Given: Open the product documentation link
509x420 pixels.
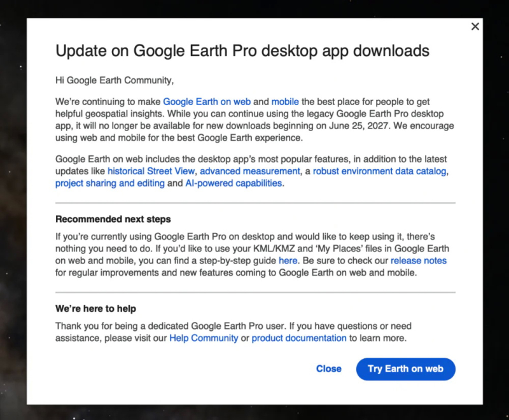Looking at the screenshot, I should click(x=299, y=338).
